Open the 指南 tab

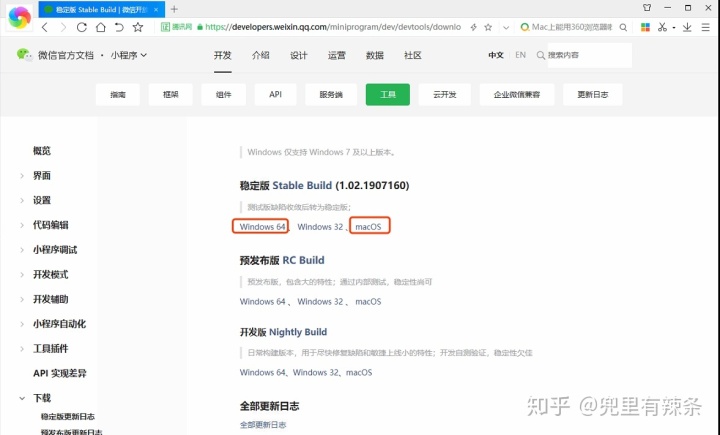(x=118, y=95)
